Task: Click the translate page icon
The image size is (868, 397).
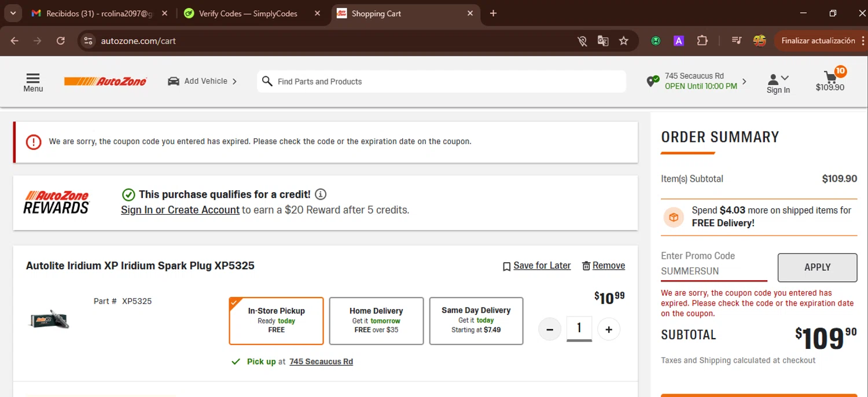Action: point(603,41)
